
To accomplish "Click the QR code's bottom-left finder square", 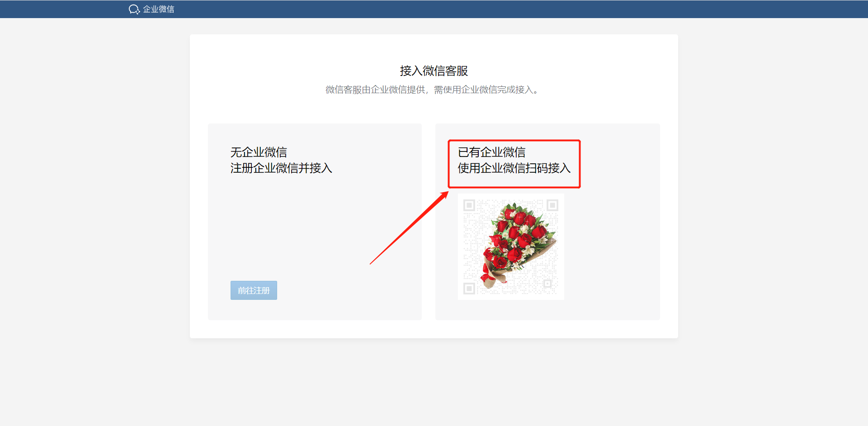I will 469,288.
